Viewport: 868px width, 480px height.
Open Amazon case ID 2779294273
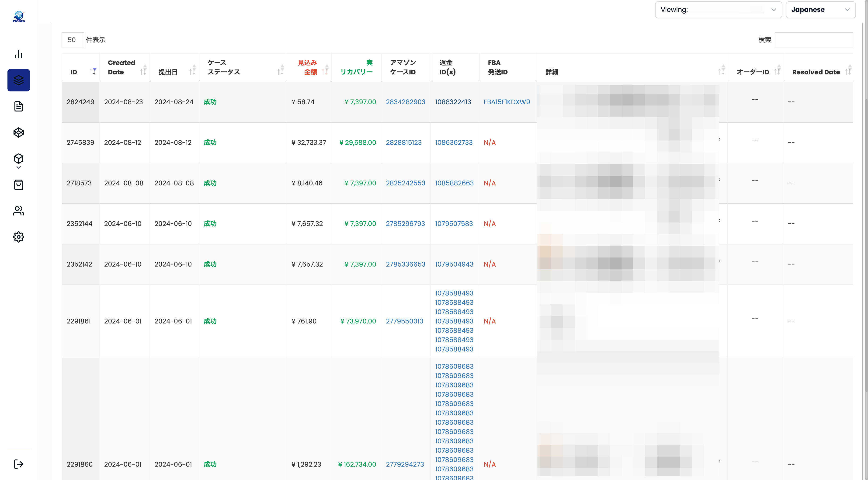click(x=405, y=465)
